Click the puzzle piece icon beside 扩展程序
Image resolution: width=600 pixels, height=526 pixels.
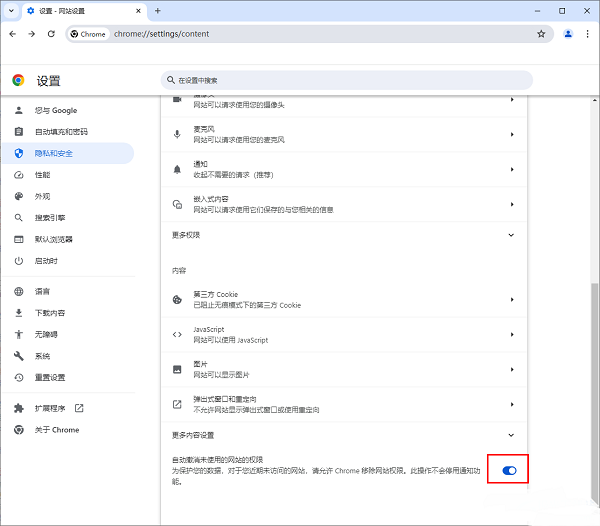point(19,408)
